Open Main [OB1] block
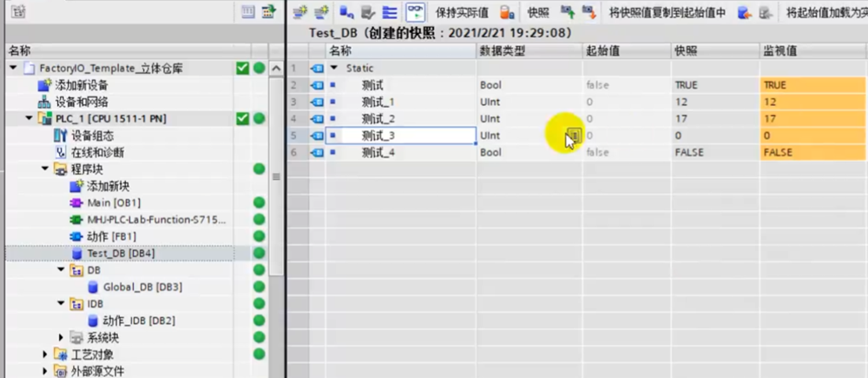The image size is (868, 378). pos(111,202)
